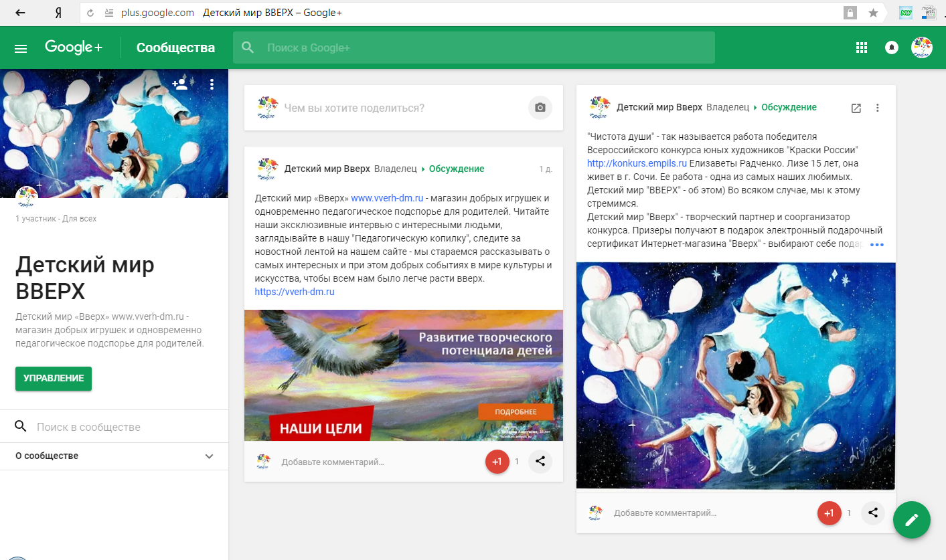Click the community search magnifier icon
The width and height of the screenshot is (946, 560).
21,427
